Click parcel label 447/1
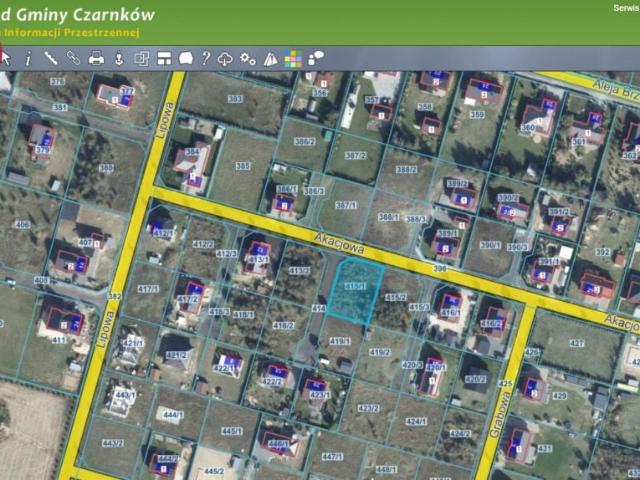The height and width of the screenshot is (480, 640). pos(332,456)
